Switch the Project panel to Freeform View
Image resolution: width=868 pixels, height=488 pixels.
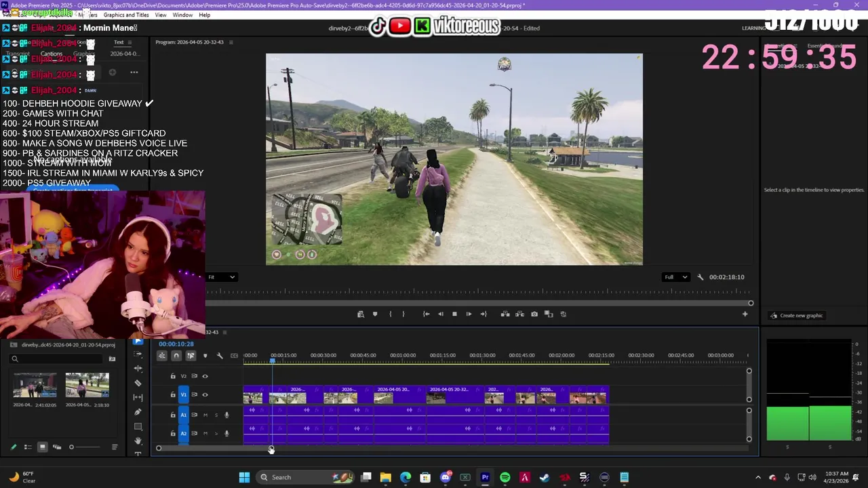coord(57,447)
